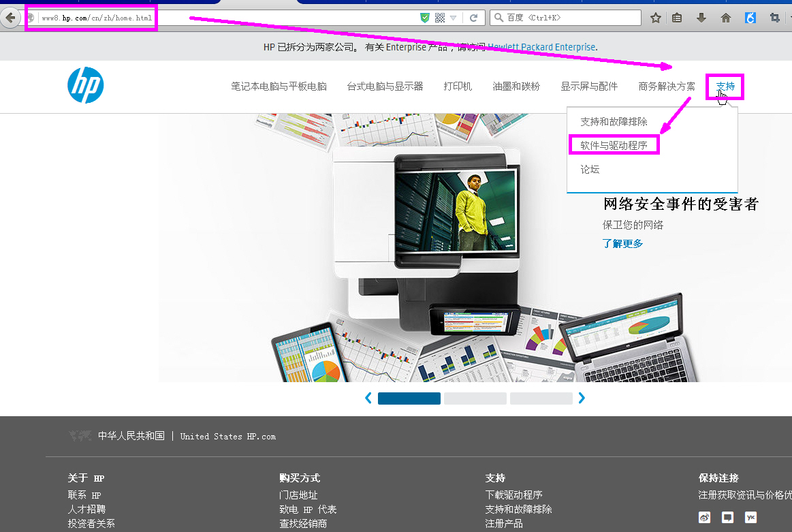Click the 关于 HP footer heading

pos(86,478)
